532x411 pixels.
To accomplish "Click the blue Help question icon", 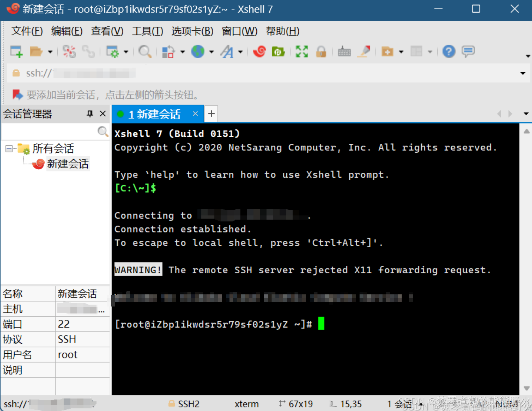I will click(448, 51).
